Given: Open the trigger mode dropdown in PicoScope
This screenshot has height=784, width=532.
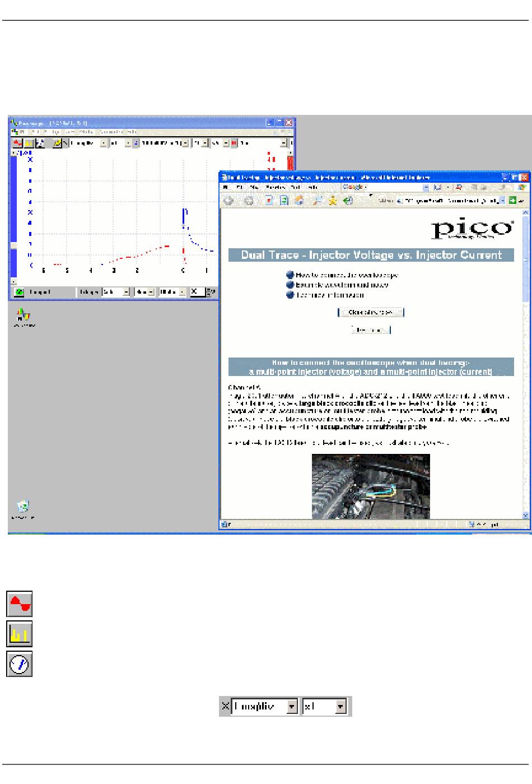Looking at the screenshot, I should click(126, 292).
